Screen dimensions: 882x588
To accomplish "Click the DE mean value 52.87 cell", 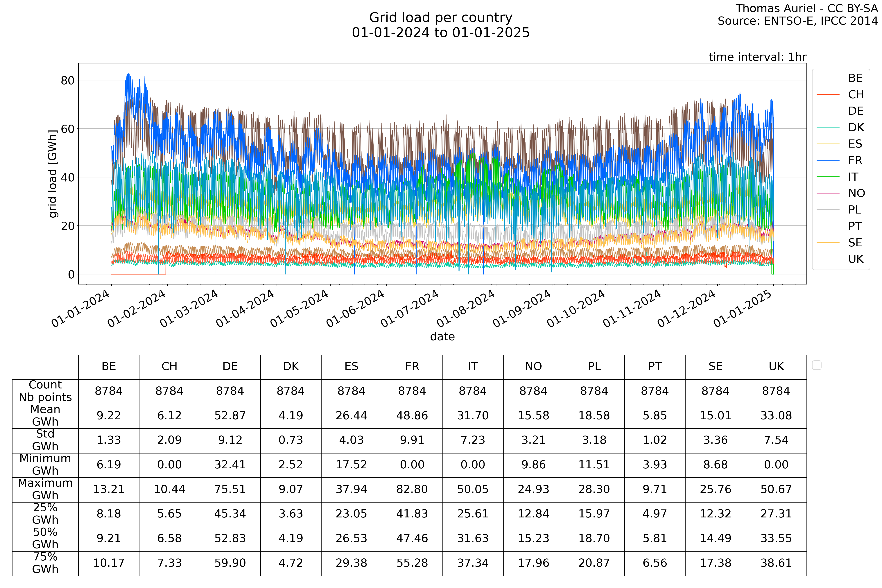I will click(x=230, y=415).
